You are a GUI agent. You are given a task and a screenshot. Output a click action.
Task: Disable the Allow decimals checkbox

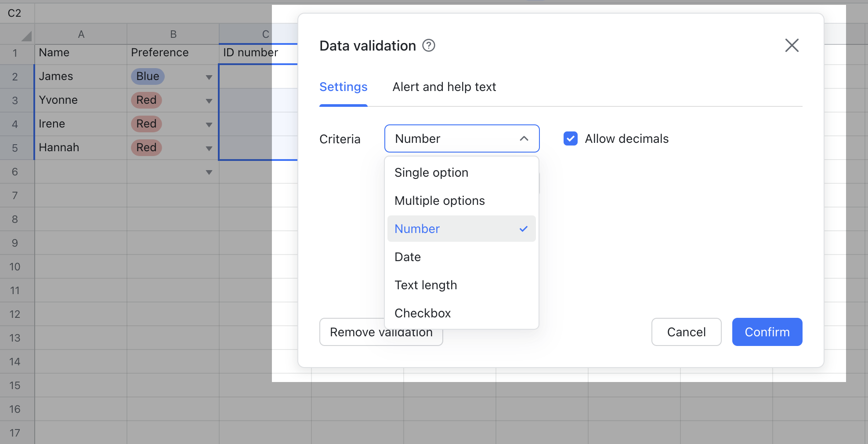click(x=570, y=138)
